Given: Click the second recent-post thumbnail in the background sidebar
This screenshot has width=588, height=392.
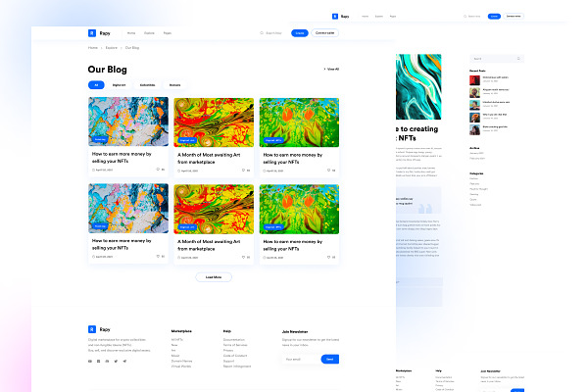Looking at the screenshot, I should click(474, 93).
